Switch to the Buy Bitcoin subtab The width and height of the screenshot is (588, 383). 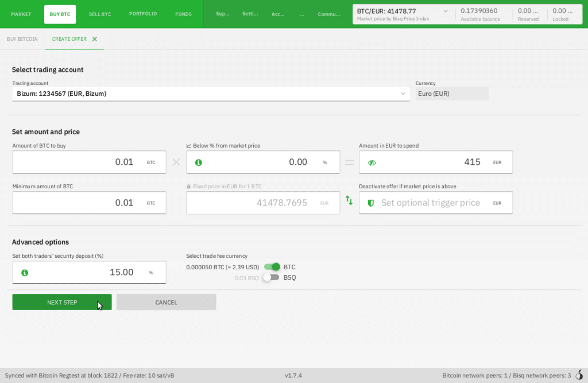pos(22,39)
